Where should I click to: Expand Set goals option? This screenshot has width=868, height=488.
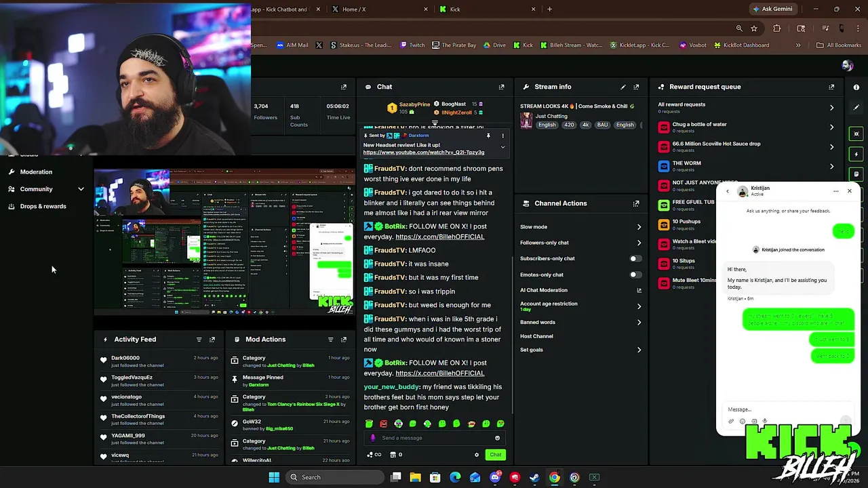pos(639,350)
